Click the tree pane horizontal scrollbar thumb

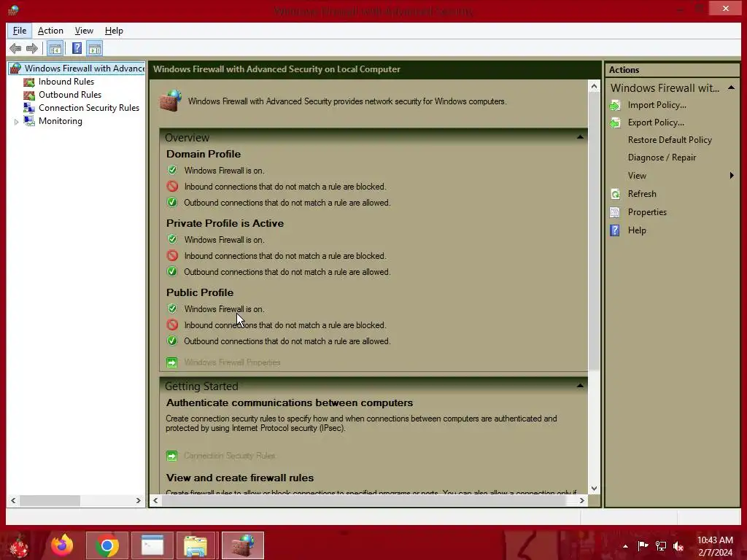[x=50, y=500]
